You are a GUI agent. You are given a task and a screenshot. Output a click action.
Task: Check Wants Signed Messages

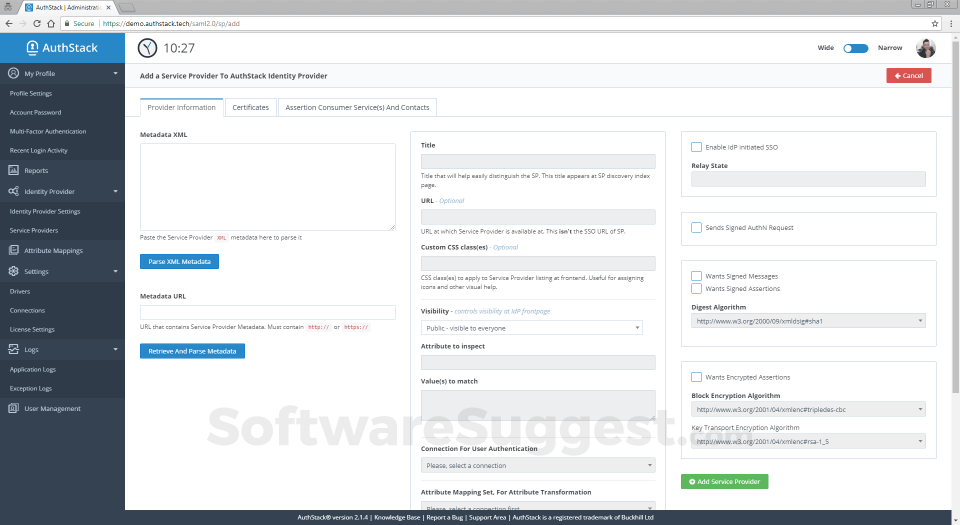(x=696, y=276)
